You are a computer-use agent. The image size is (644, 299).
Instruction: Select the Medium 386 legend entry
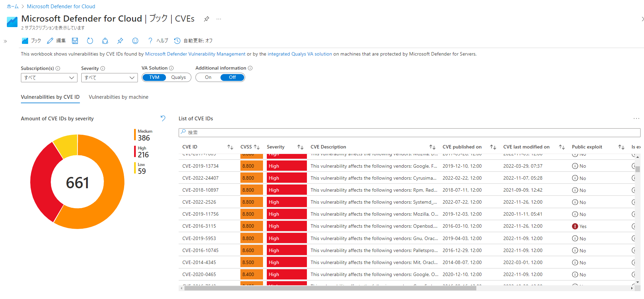point(144,135)
